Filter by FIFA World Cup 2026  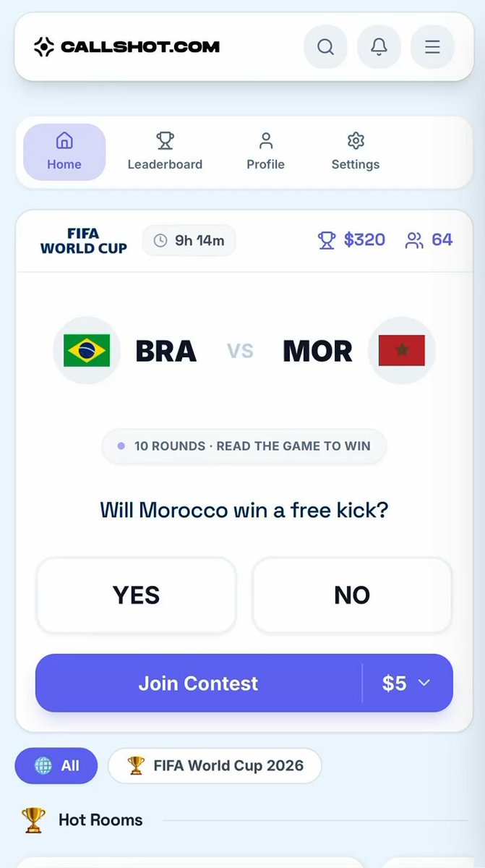tap(215, 765)
